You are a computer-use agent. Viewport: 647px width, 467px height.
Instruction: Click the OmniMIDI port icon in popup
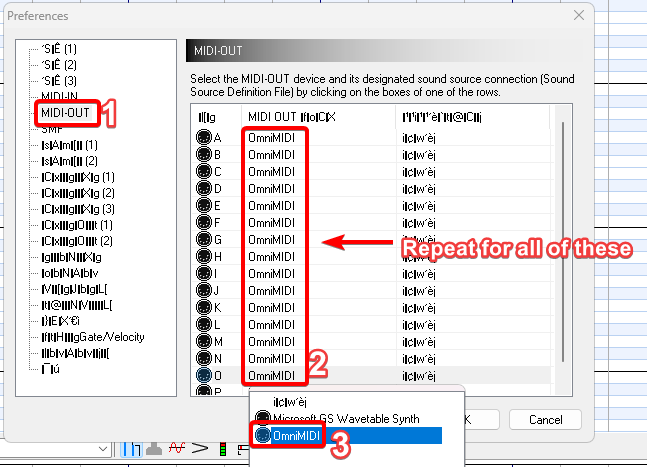pos(262,436)
